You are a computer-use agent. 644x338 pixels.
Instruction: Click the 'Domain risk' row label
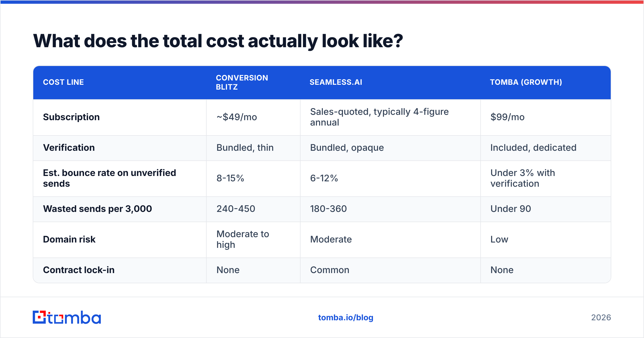69,239
